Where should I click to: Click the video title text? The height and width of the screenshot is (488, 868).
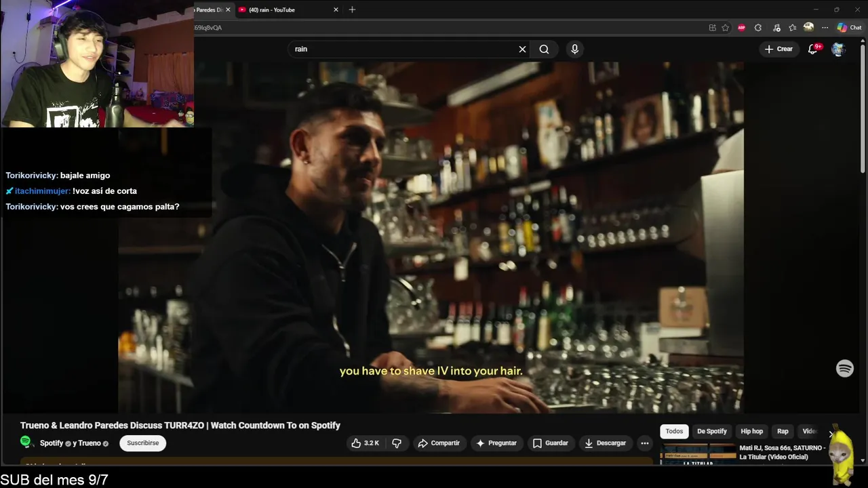(x=180, y=425)
